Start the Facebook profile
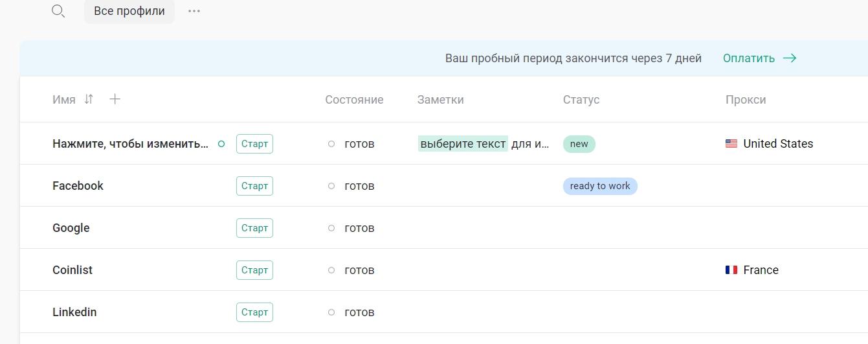 (254, 186)
